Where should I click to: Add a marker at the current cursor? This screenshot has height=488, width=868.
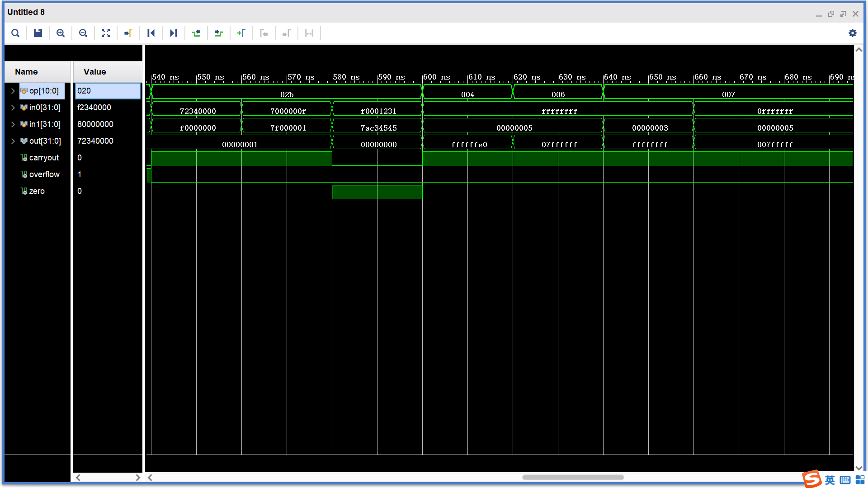pyautogui.click(x=241, y=33)
